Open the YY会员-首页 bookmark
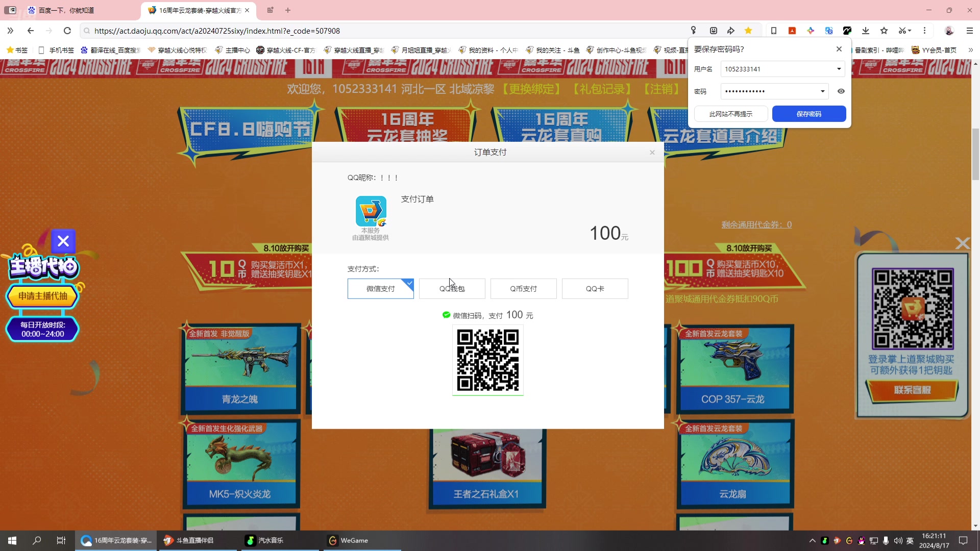 (x=934, y=50)
